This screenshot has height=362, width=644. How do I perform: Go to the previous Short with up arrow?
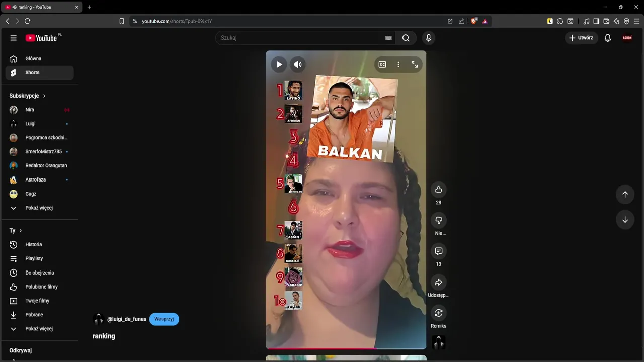[625, 194]
